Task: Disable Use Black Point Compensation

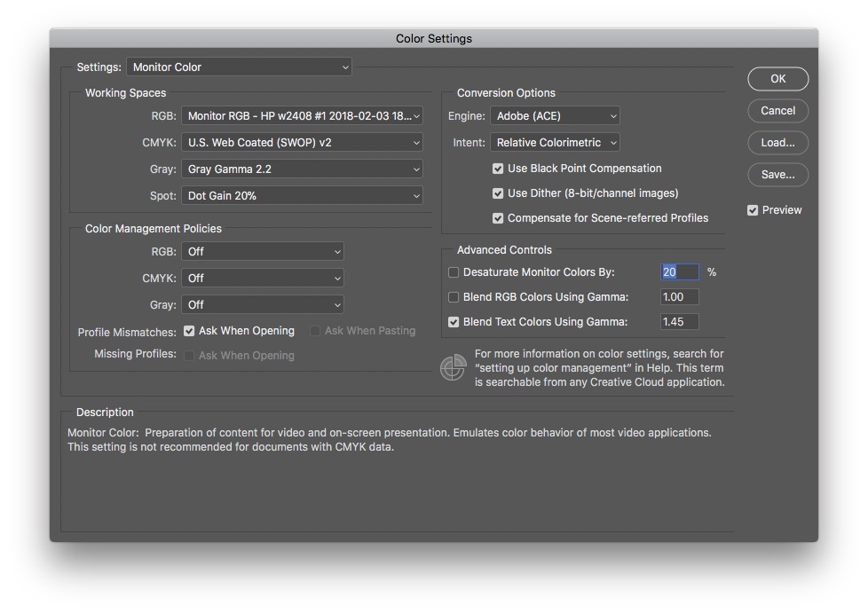Action: click(498, 169)
